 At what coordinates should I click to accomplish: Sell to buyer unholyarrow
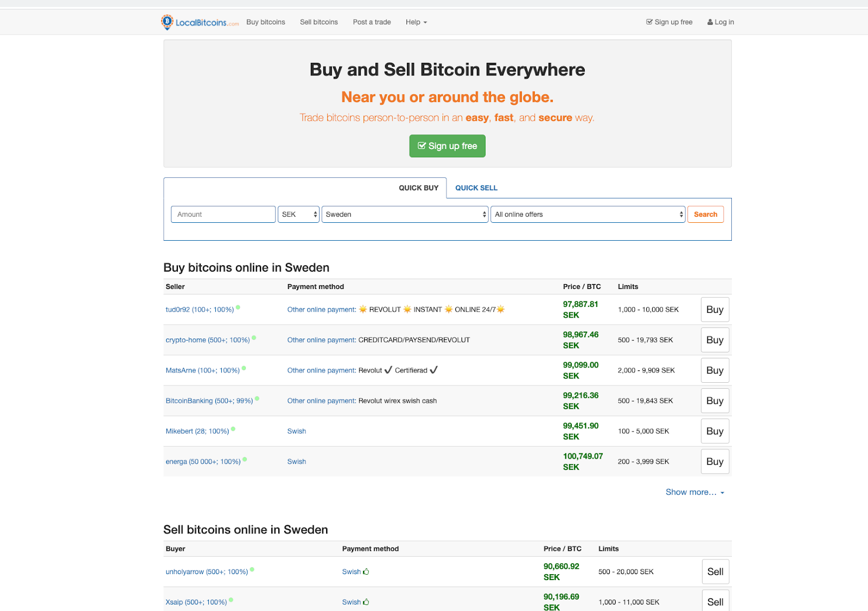tap(716, 571)
